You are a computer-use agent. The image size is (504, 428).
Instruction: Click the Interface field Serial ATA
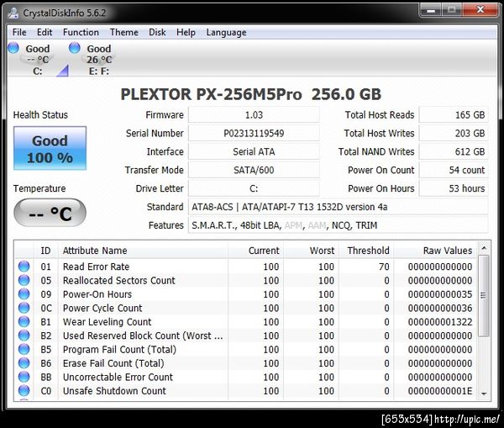click(254, 151)
